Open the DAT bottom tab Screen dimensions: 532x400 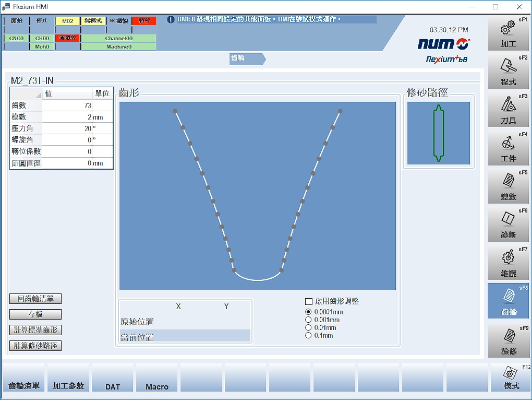click(113, 378)
